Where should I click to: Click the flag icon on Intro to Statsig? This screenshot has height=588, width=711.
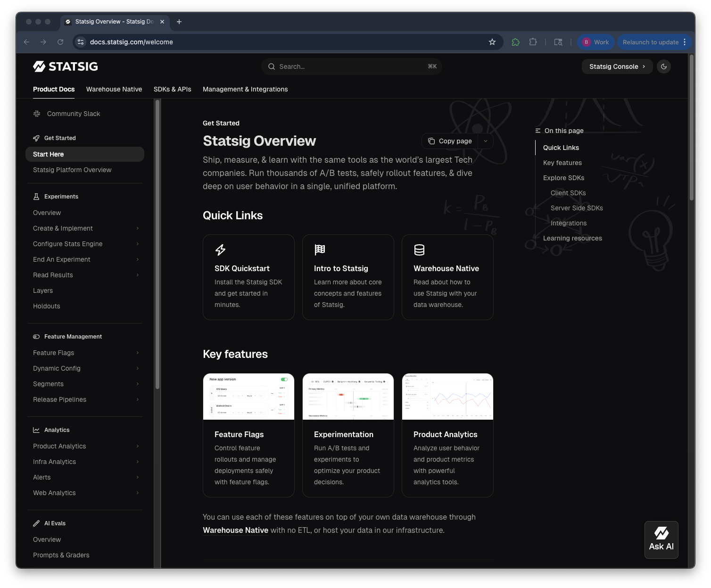320,249
